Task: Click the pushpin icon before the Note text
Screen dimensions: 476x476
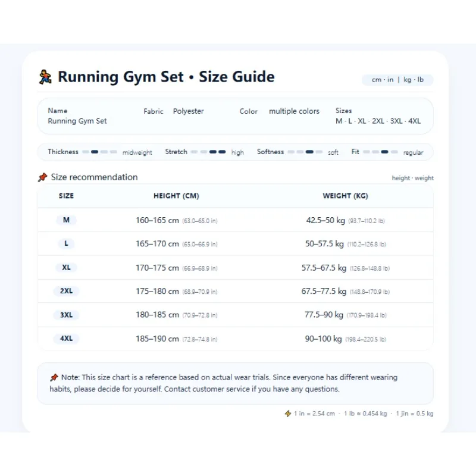Action: point(54,377)
